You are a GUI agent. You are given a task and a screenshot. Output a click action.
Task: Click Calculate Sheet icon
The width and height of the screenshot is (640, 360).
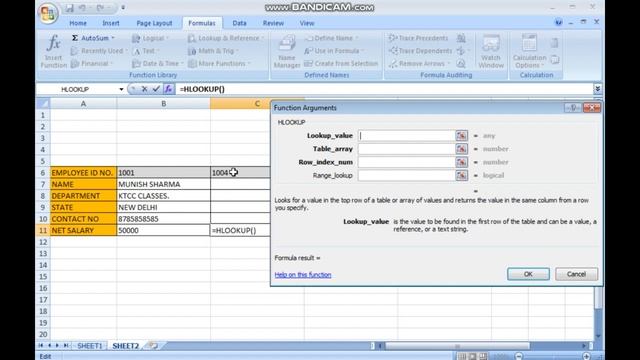click(555, 60)
